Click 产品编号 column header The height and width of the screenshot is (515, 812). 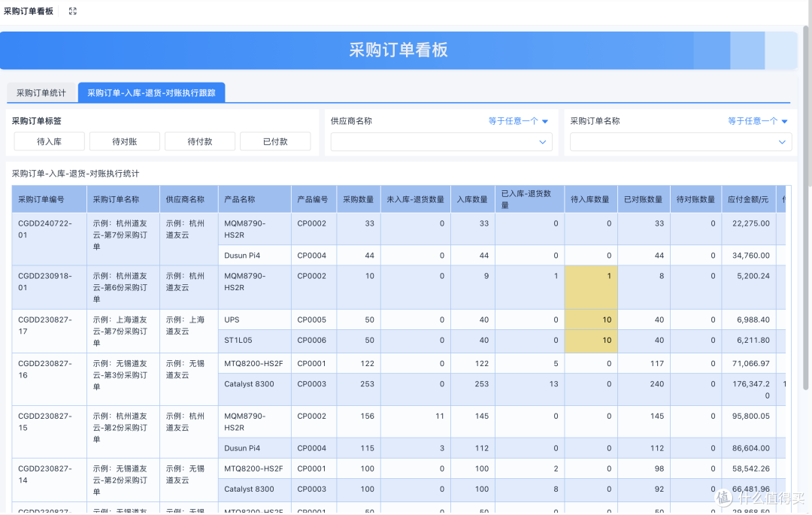[x=314, y=199]
